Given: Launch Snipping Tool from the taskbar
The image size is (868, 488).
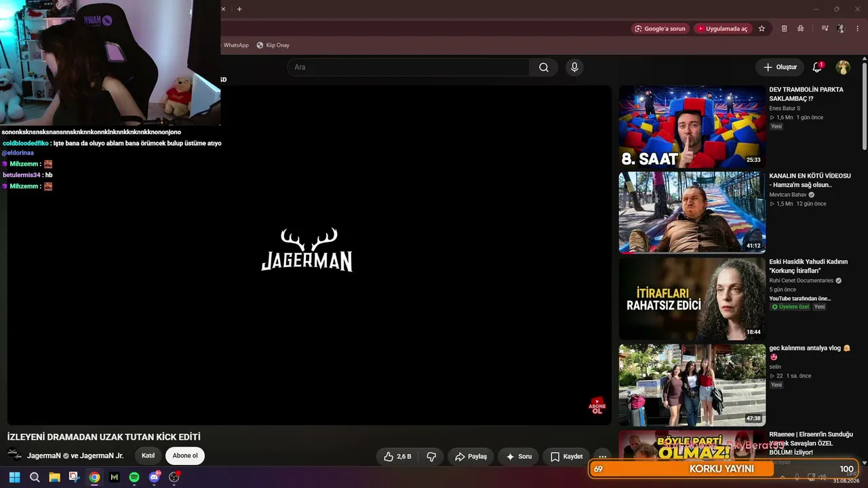Looking at the screenshot, I should 74,477.
